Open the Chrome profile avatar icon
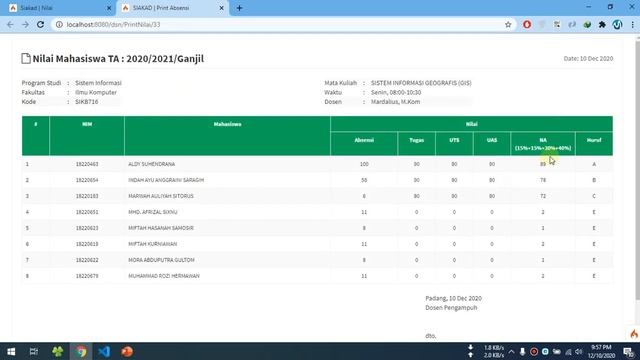 click(617, 24)
